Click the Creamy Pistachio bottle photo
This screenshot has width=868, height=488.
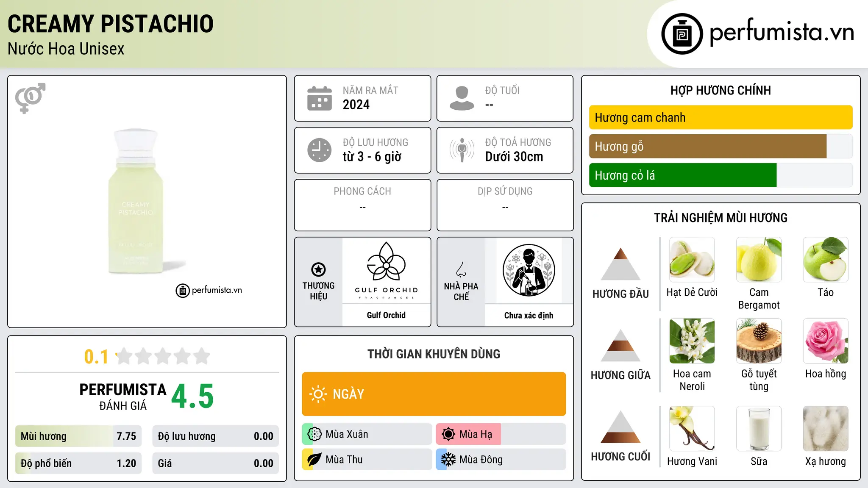coord(136,201)
